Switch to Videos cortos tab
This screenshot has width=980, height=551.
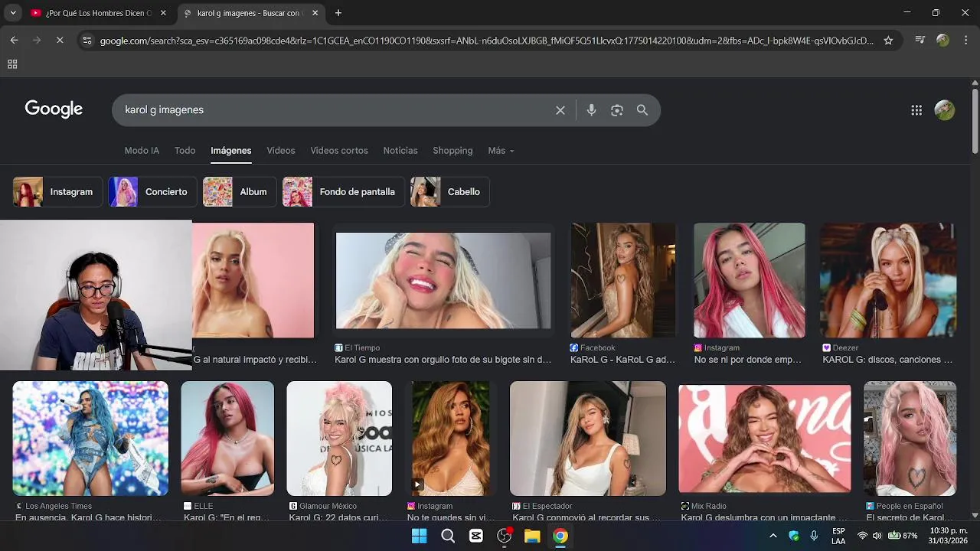click(x=339, y=151)
